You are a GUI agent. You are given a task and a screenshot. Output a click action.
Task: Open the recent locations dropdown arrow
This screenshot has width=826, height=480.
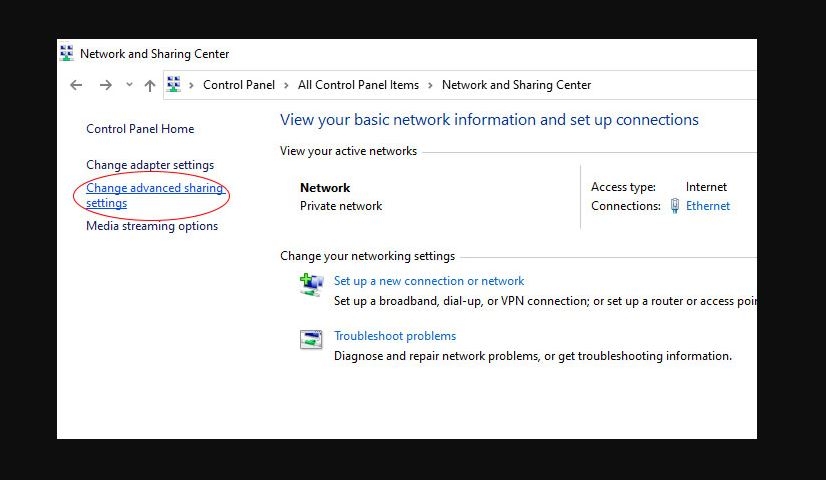point(129,85)
